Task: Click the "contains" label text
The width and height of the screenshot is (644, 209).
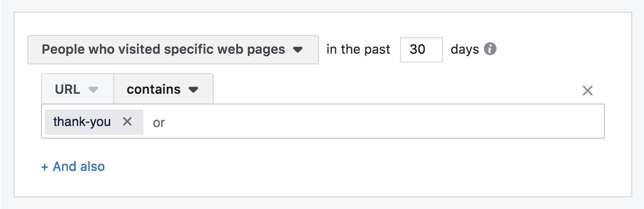Action: tap(153, 89)
